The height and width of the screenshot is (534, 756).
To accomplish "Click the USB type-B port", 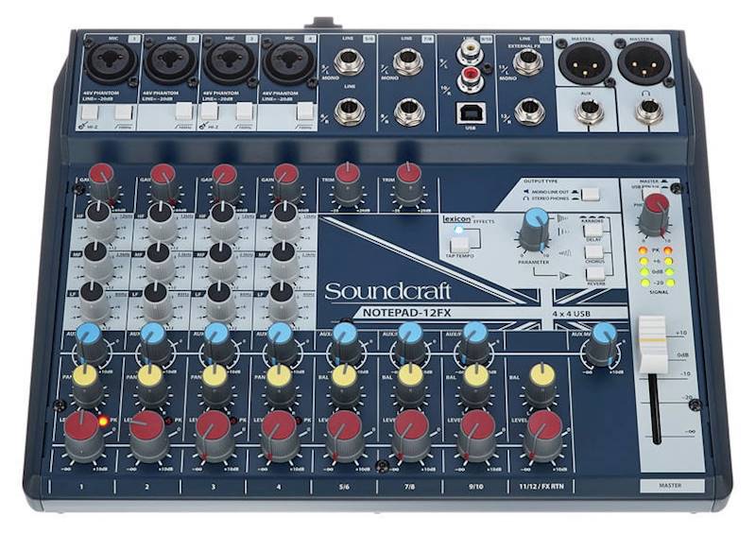I will [x=470, y=113].
